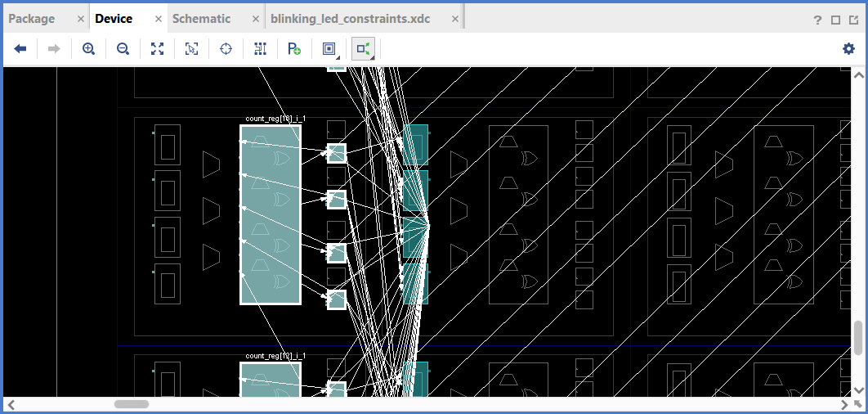Viewport: 868px width, 414px height.
Task: Select the Device tab
Action: pyautogui.click(x=114, y=19)
